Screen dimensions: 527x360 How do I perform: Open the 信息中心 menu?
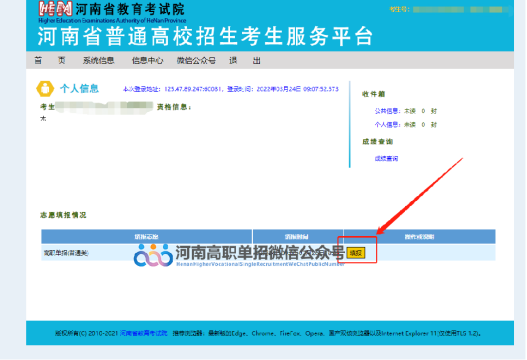(x=147, y=61)
